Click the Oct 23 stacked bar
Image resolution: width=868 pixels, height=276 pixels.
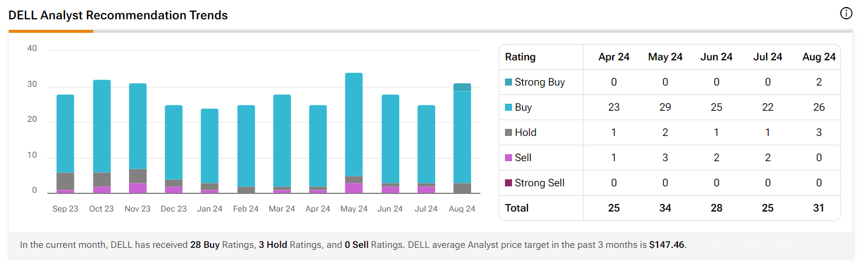coord(101,137)
